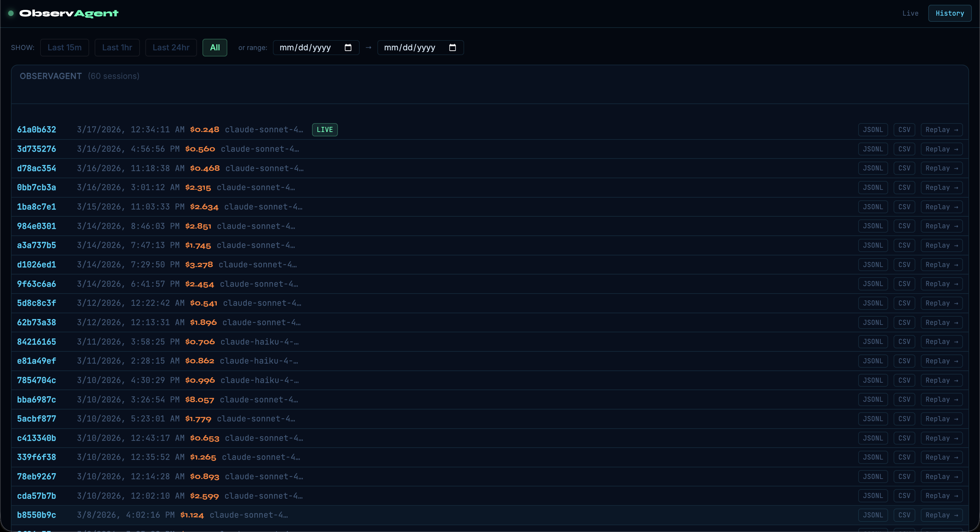Viewport: 980px width, 532px height.
Task: Open session link 84216165
Action: [36, 342]
